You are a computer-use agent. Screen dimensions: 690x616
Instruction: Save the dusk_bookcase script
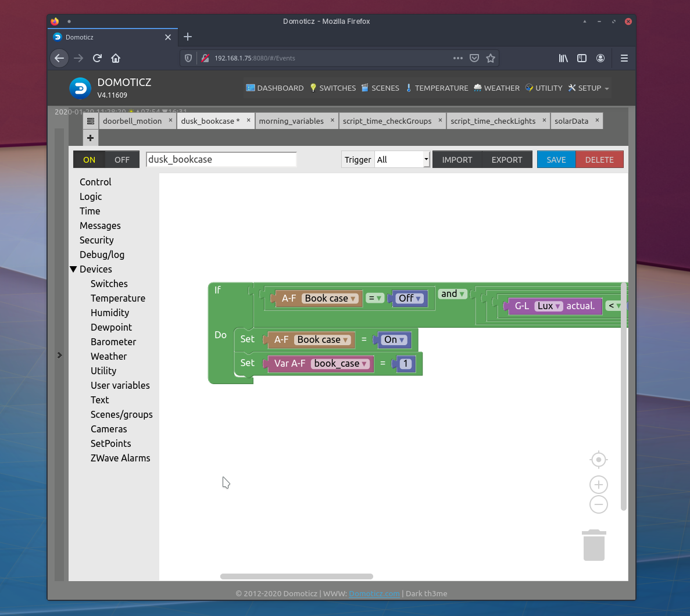click(x=556, y=159)
